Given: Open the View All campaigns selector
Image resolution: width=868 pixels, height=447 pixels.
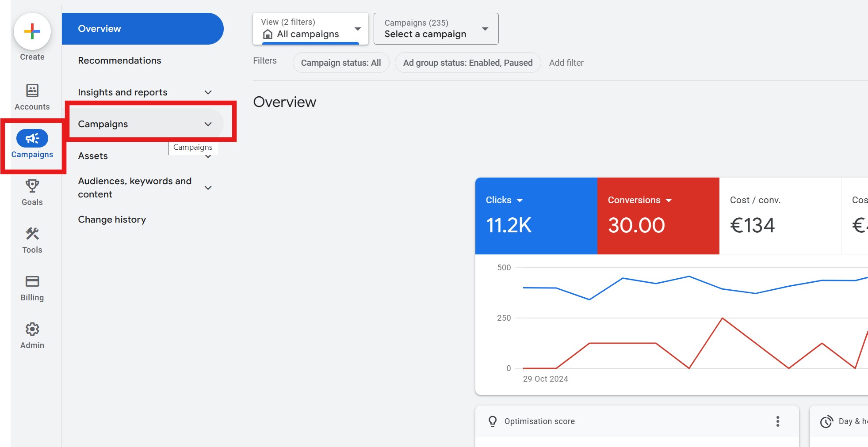Looking at the screenshot, I should pos(310,29).
